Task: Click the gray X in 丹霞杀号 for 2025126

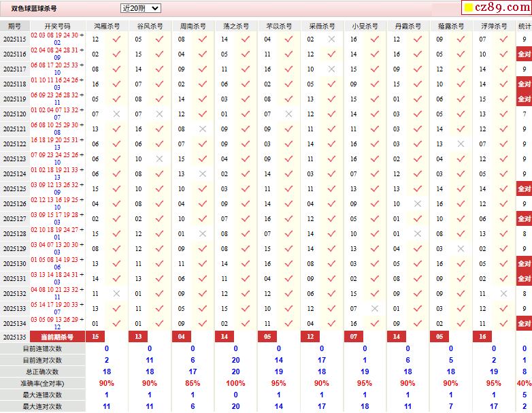Action: (418, 204)
